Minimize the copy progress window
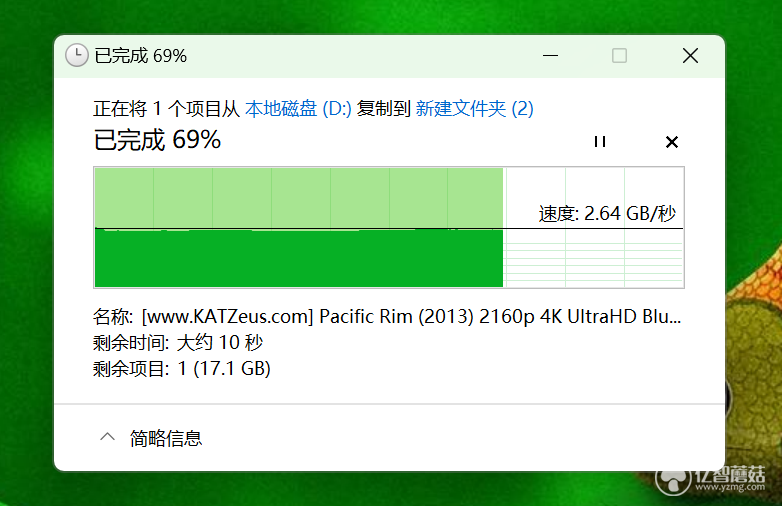782x506 pixels. point(550,55)
